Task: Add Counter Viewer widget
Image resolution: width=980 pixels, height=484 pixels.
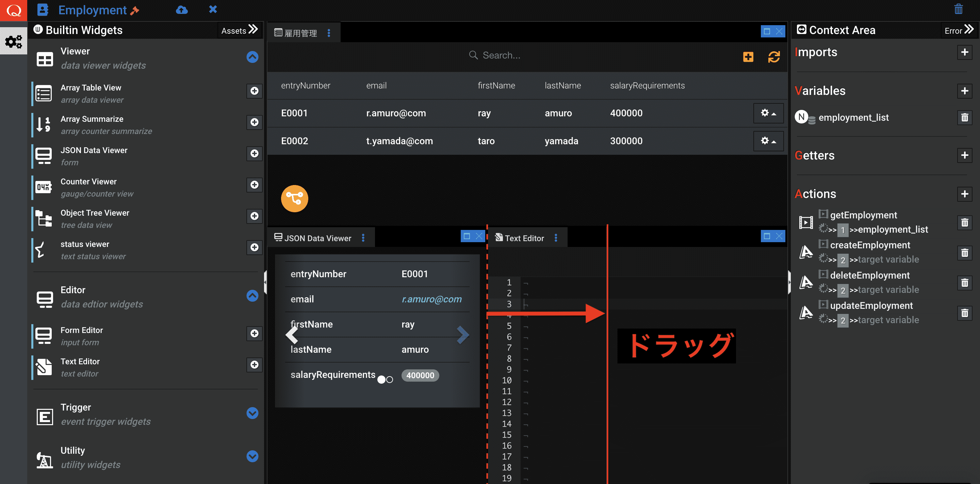Action: [x=254, y=184]
